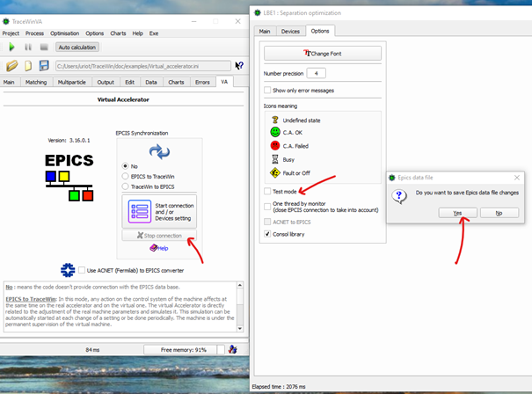Click the Auto calculation button
The image size is (532, 394).
click(77, 47)
